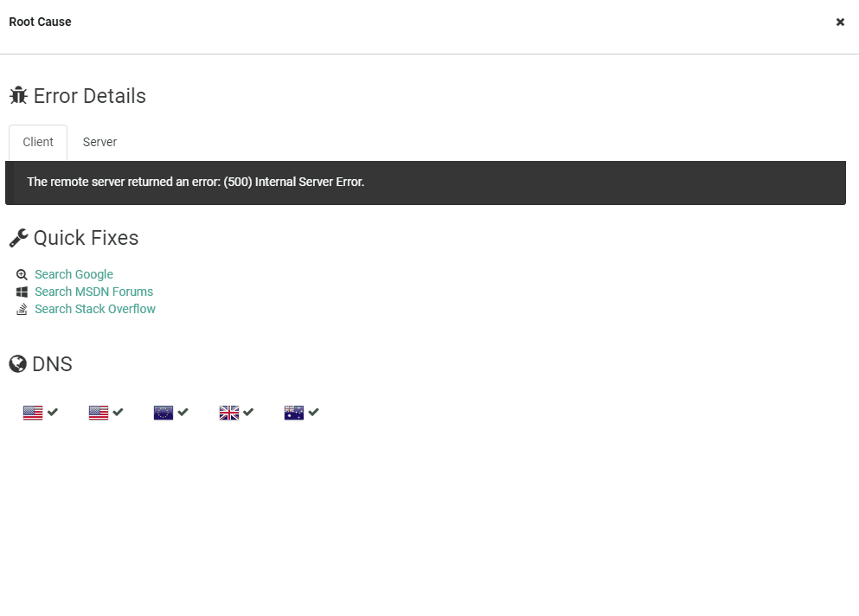Open the Search MSDN Forums link
Screen dimensions: 859x616
[93, 292]
